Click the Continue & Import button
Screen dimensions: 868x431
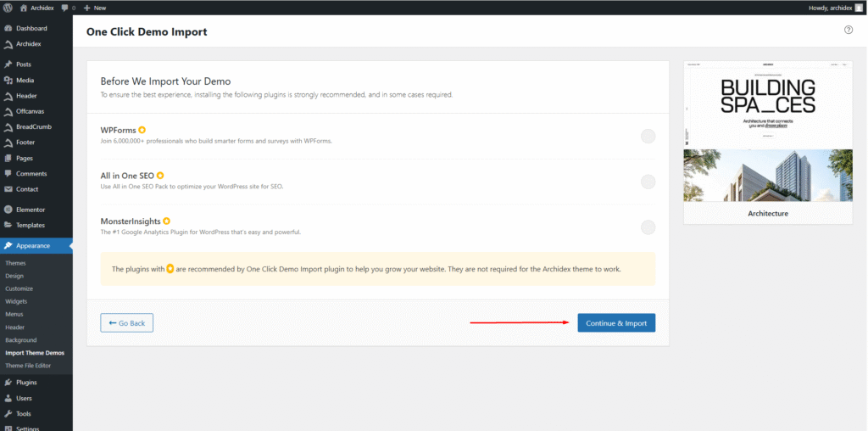[616, 323]
